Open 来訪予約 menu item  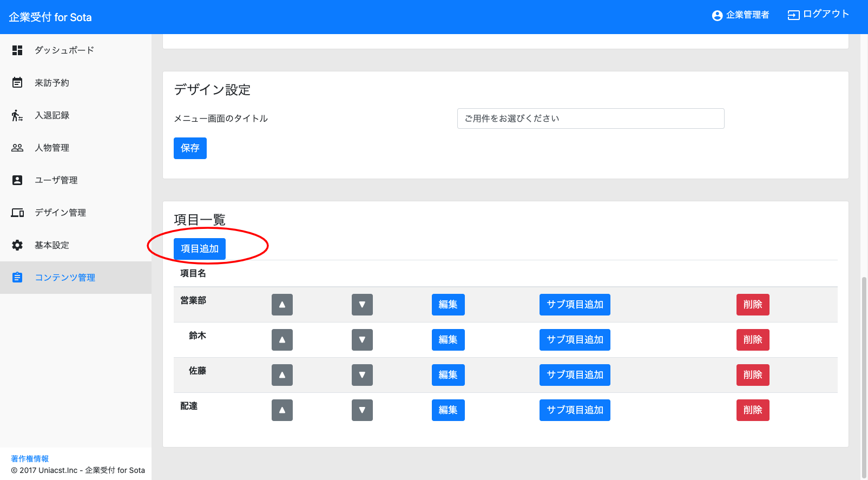(76, 83)
